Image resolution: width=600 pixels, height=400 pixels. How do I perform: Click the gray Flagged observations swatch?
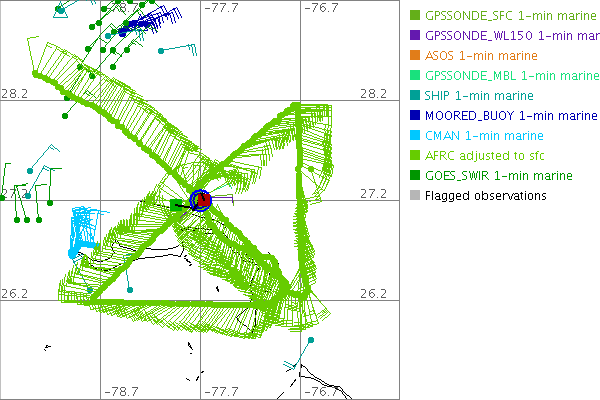(415, 195)
